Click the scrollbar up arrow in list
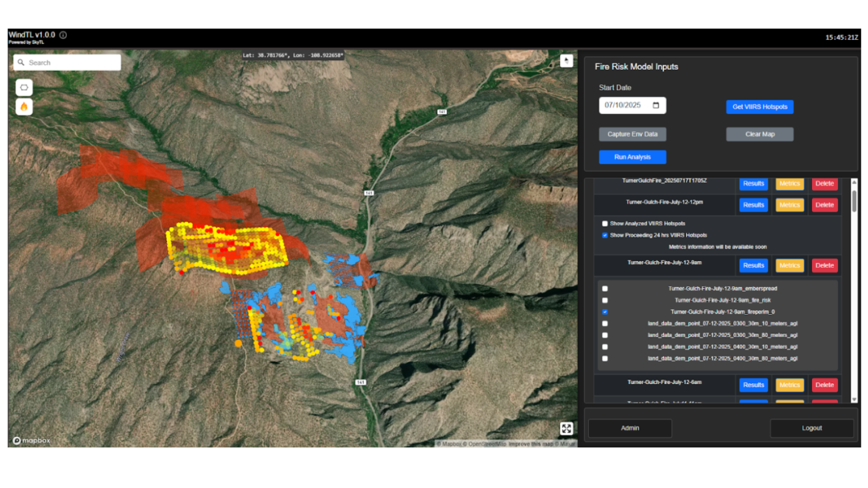The image size is (868, 488). click(854, 182)
